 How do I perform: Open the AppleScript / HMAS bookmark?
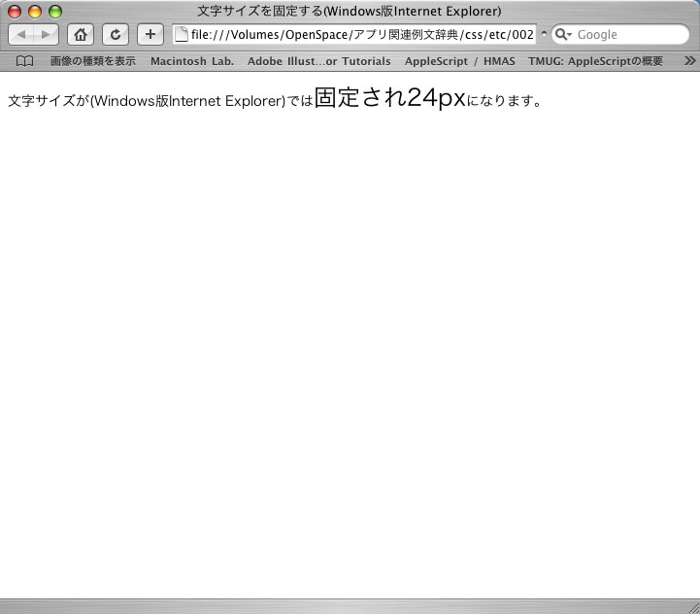pos(460,61)
